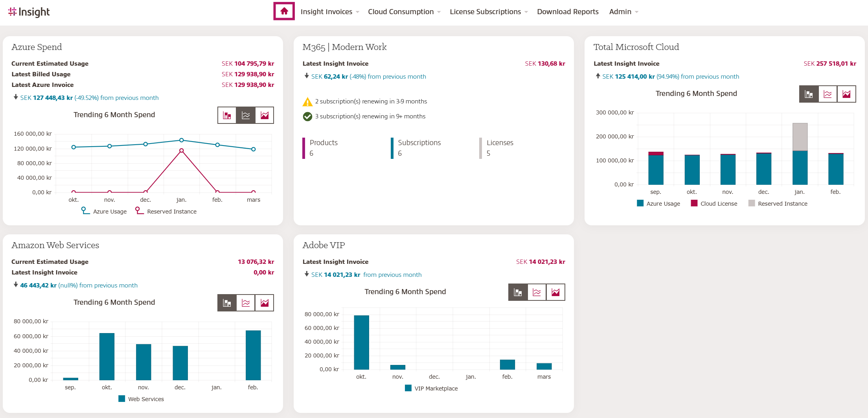
Task: Select line chart view for Total Microsoft Cloud
Action: [x=828, y=94]
